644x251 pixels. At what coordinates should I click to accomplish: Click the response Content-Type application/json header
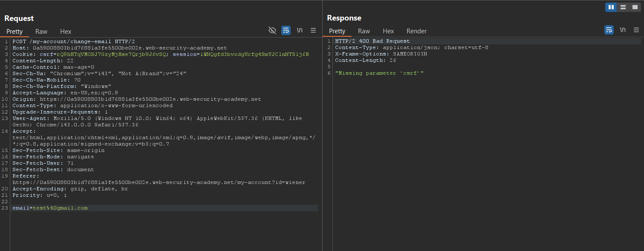(412, 47)
